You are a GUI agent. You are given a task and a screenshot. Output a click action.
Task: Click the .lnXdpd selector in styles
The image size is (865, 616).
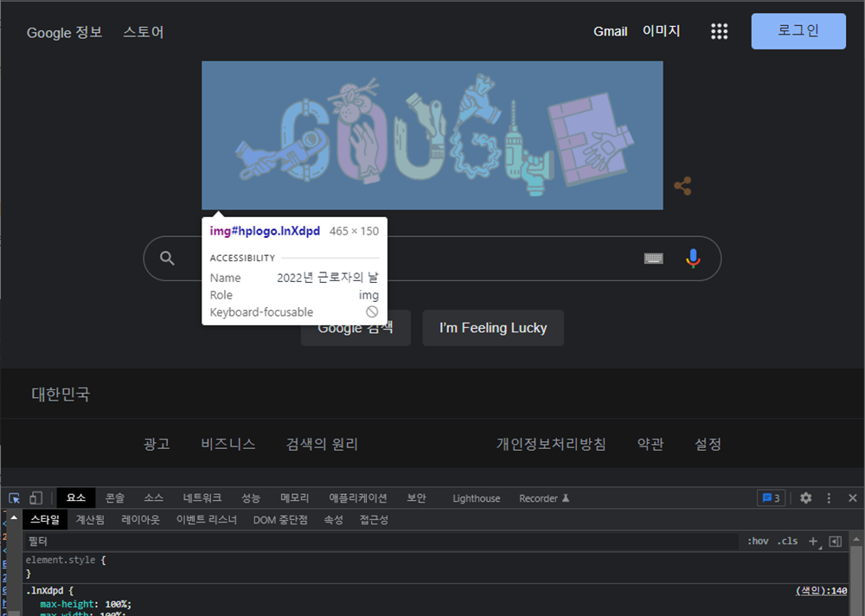coord(45,591)
